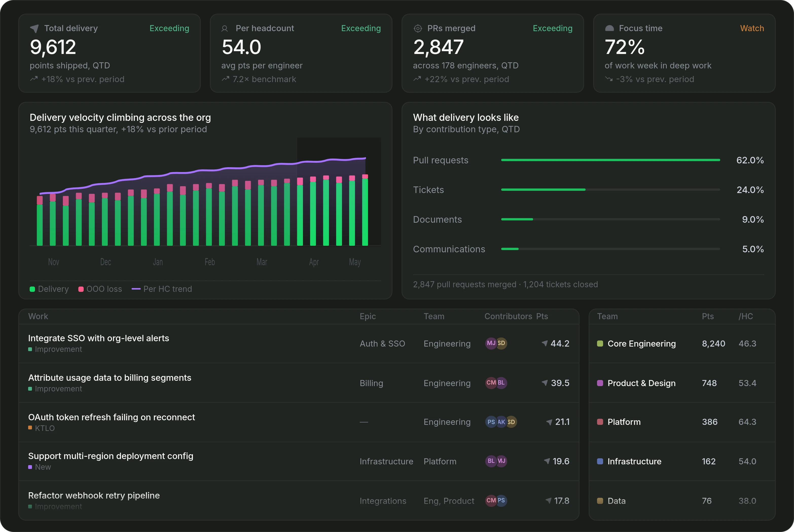The image size is (794, 532).
Task: Click the Platform team row name
Action: click(x=624, y=422)
